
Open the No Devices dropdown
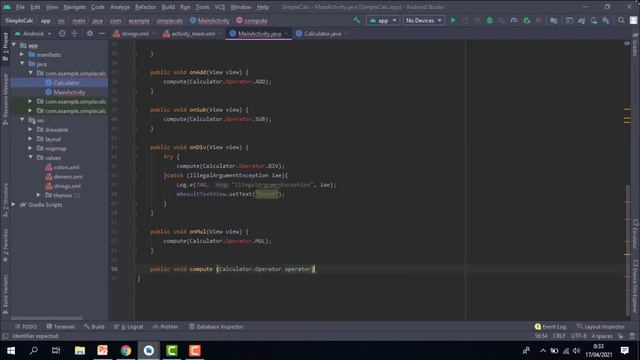click(423, 20)
